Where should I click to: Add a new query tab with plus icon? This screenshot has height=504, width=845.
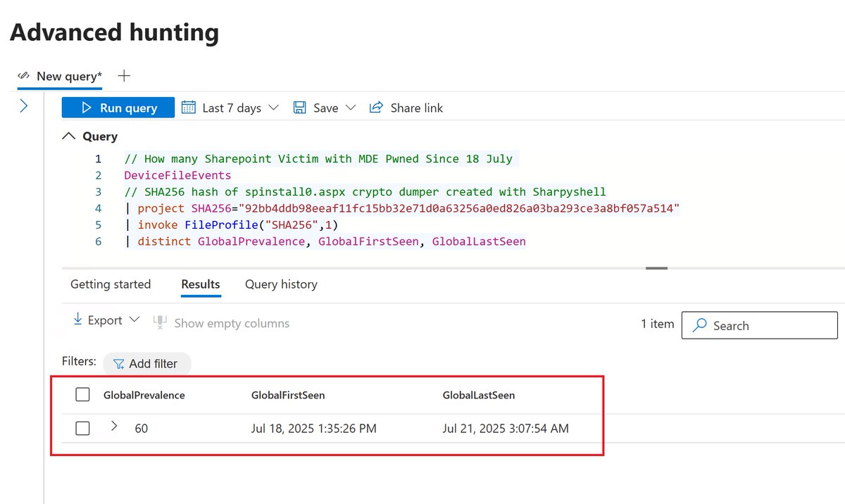point(124,75)
